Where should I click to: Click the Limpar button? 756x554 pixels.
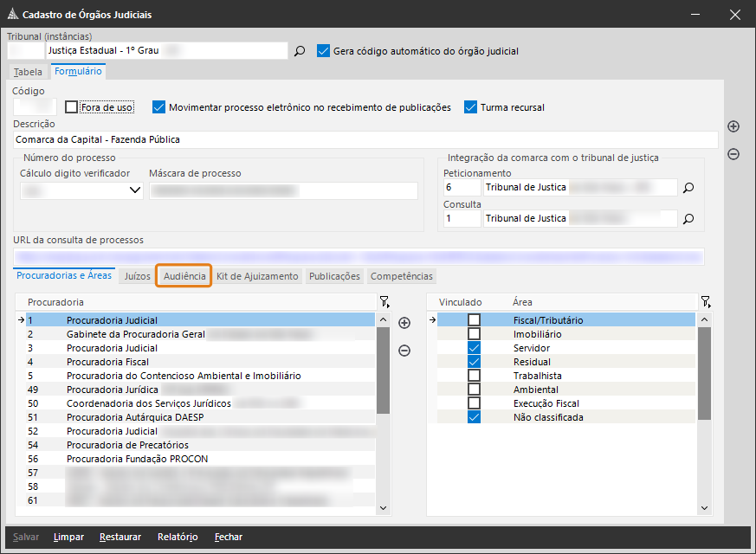(68, 537)
